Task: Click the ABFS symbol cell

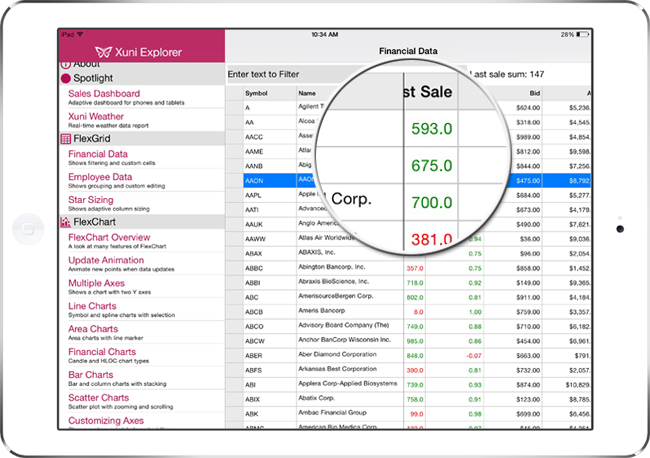Action: tap(270, 370)
